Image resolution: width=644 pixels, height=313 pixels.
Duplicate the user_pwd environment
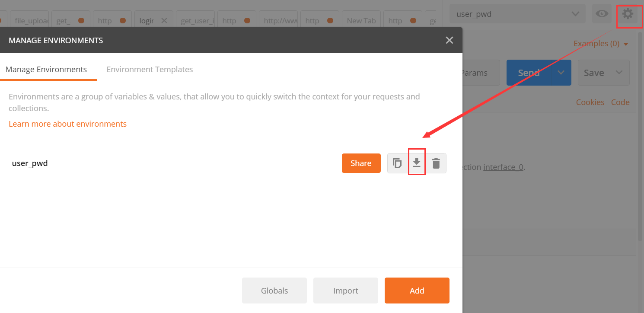(397, 163)
